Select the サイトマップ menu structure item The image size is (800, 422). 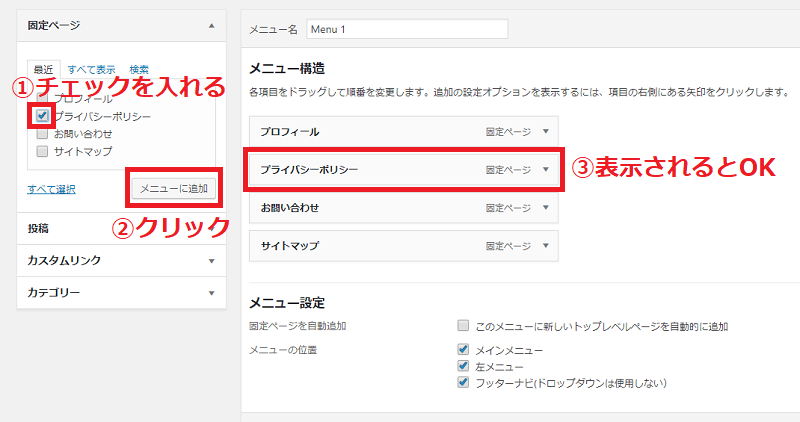click(404, 245)
